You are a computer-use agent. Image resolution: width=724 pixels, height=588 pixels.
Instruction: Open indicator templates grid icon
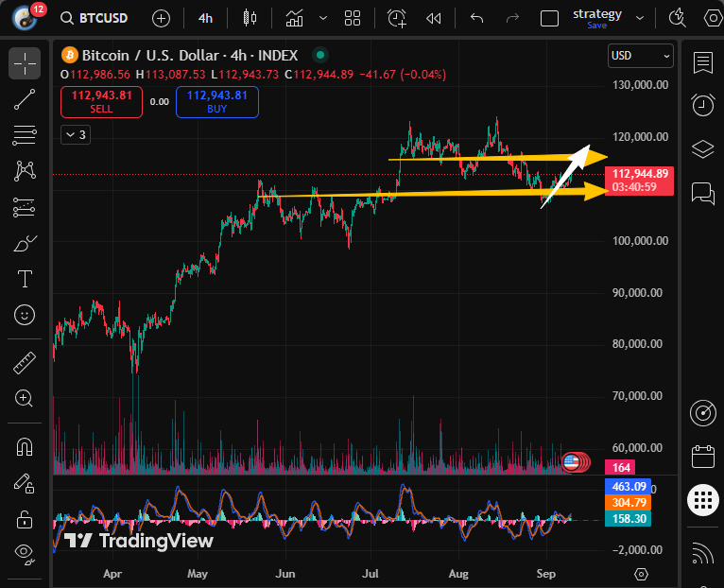tap(353, 19)
